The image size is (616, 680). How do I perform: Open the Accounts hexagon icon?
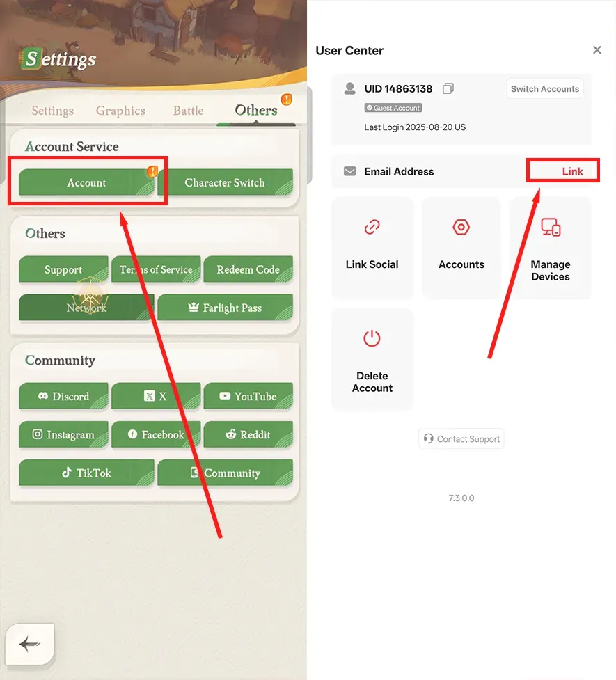point(461,227)
